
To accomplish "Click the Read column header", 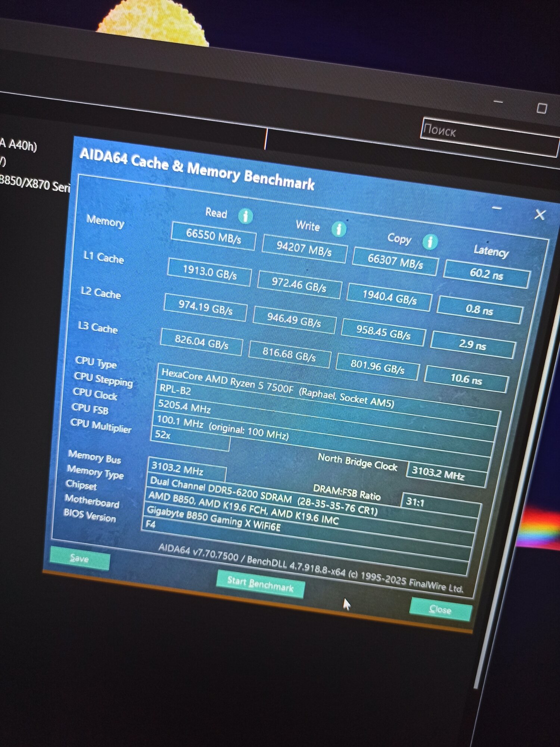I will pos(216,213).
